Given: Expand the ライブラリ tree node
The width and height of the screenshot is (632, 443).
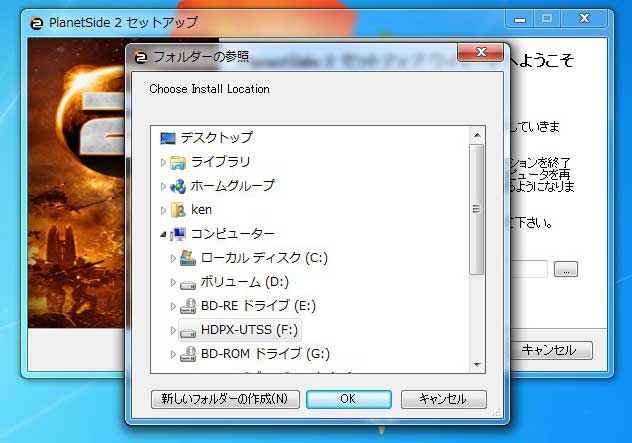Looking at the screenshot, I should pos(163,162).
